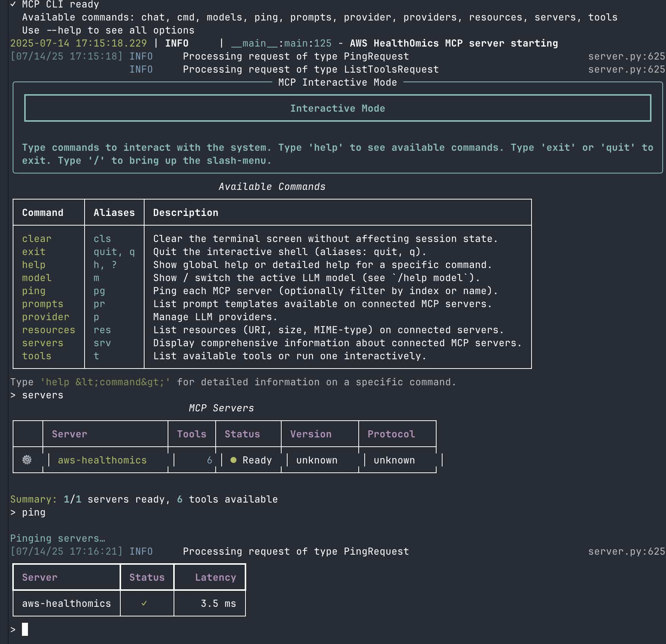The height and width of the screenshot is (644, 666).
Task: Click the green Ready status dot
Action: (233, 460)
